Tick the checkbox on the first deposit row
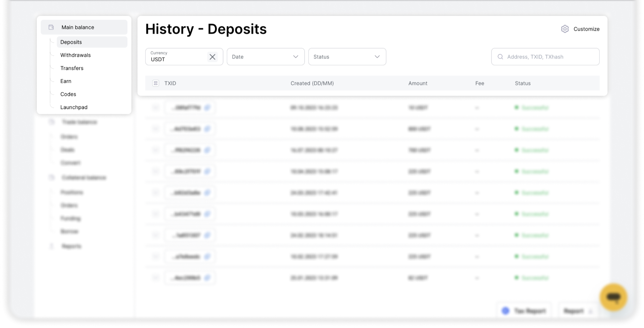The height and width of the screenshot is (328, 644). tap(156, 108)
